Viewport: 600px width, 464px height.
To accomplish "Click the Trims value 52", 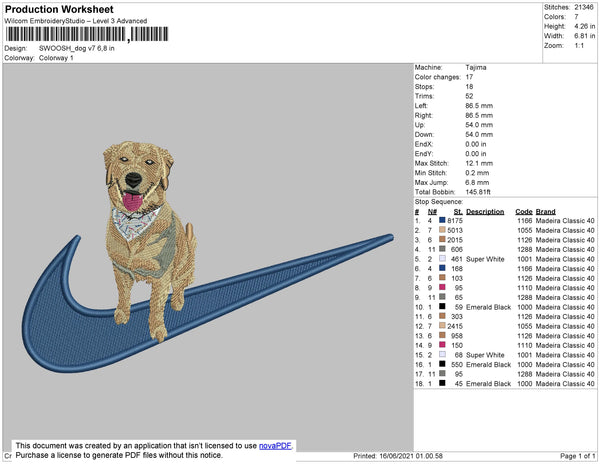I will 470,96.
